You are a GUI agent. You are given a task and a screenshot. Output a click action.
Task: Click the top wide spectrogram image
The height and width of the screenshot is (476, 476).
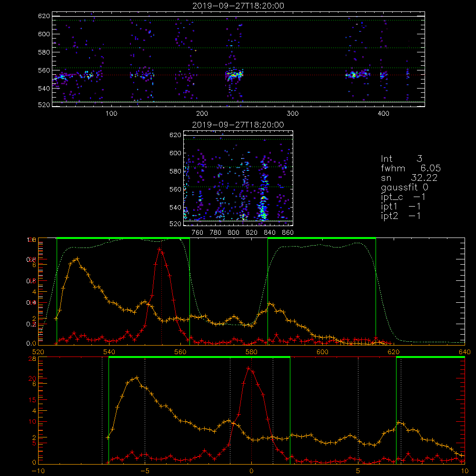(x=238, y=59)
